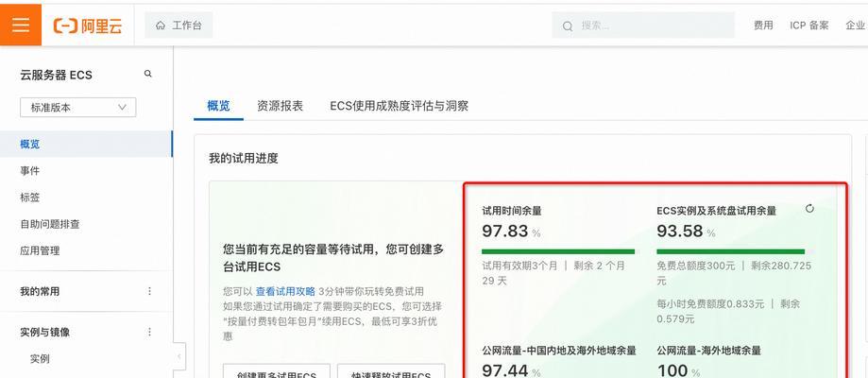Click the dots icon beside 我的常用

pos(149,292)
